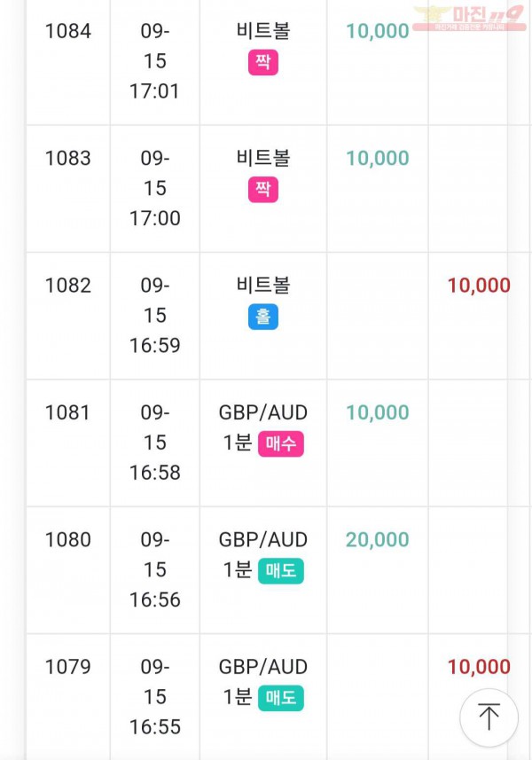The image size is (532, 760).
Task: Select record number 1084
Action: [68, 31]
